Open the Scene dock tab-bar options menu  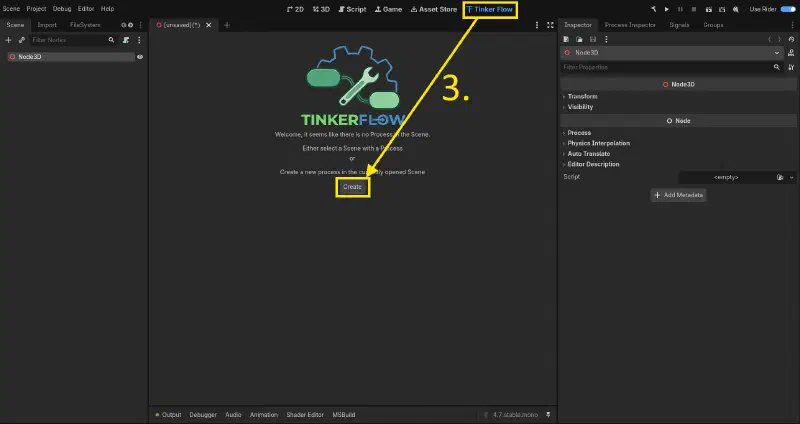click(141, 25)
